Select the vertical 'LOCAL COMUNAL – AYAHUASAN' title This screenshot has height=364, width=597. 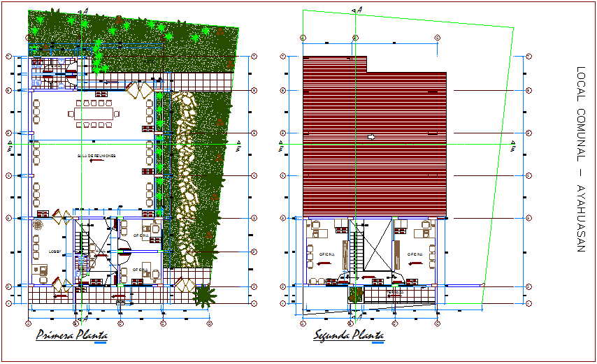click(580, 159)
